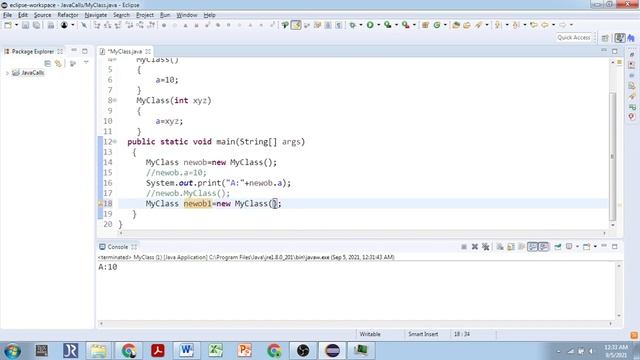Click the Search flashlight icon
The image size is (640, 360).
point(478,25)
